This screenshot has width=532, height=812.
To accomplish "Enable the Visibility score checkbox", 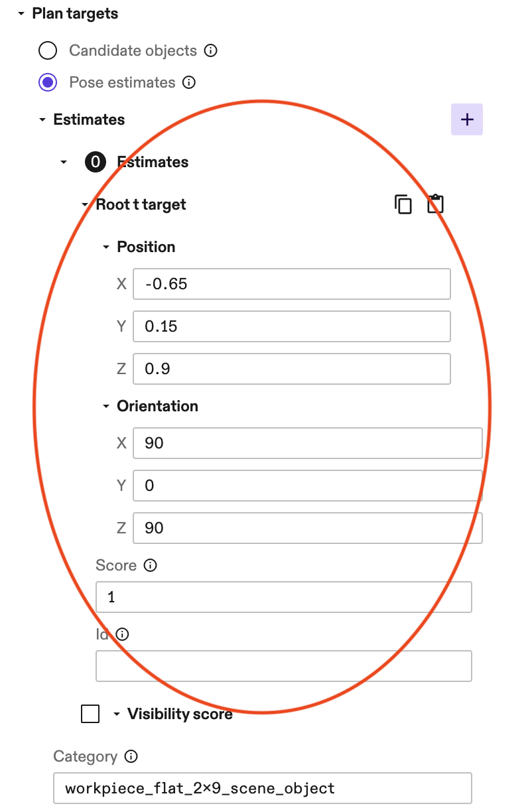I will (90, 714).
